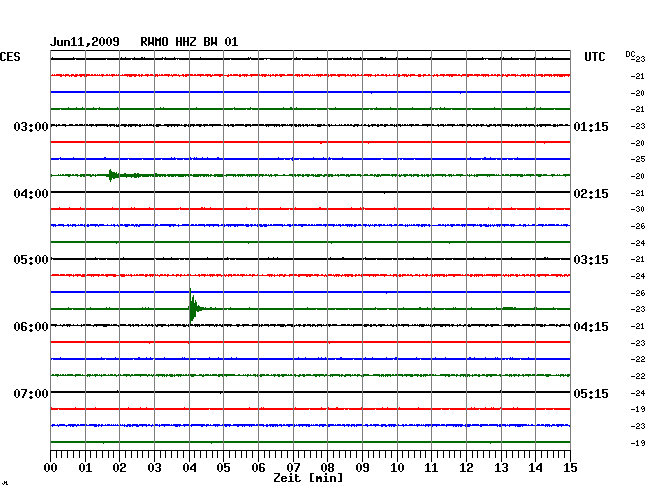Image resolution: width=650 pixels, height=494 pixels.
Task: Select the 07:00 local time label
Action: (31, 393)
